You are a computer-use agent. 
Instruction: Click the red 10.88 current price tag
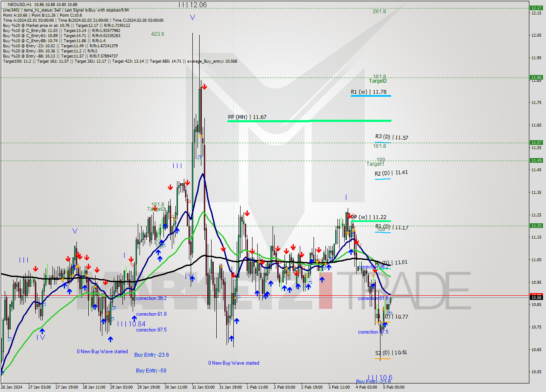click(x=536, y=295)
